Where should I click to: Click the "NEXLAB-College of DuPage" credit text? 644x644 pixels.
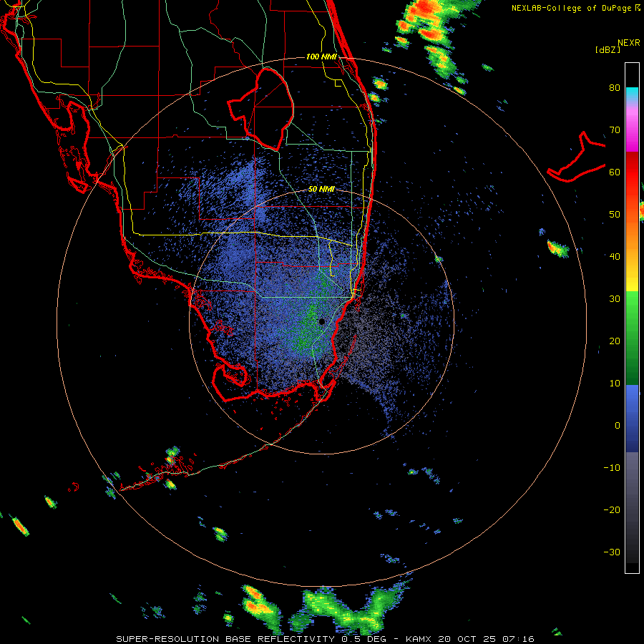(x=572, y=8)
